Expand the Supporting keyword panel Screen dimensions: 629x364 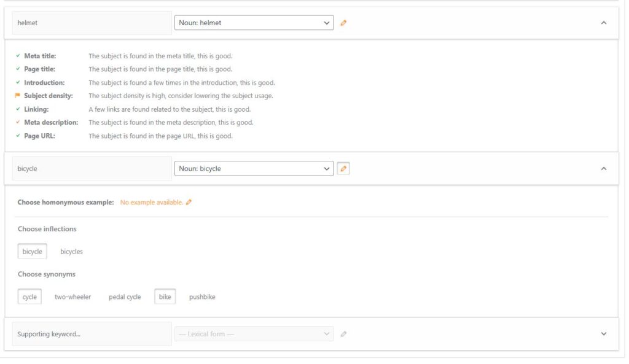tap(604, 334)
